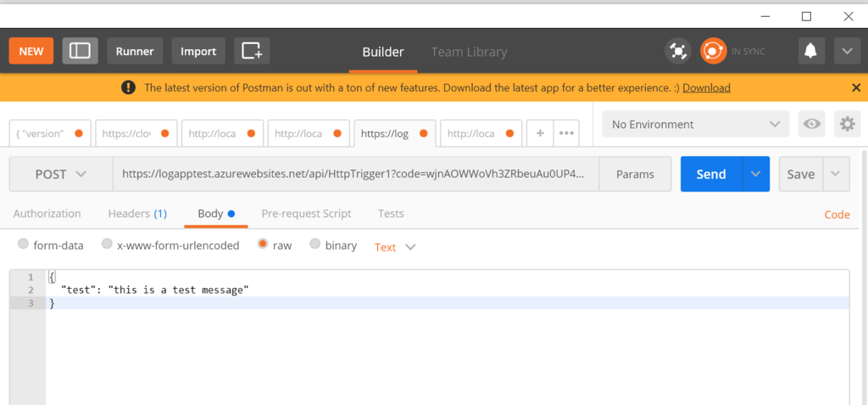The height and width of the screenshot is (405, 868).
Task: Open the last 'http://loca' request tab
Action: tap(481, 133)
